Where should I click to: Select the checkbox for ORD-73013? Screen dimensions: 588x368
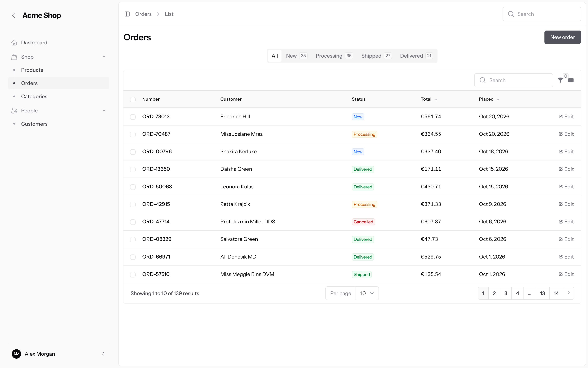coord(133,117)
